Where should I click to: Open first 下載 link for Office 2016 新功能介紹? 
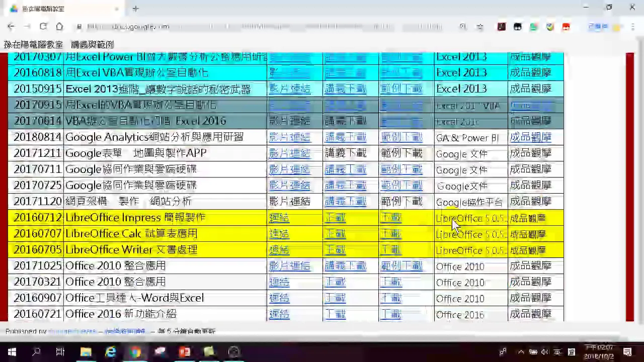tap(335, 314)
